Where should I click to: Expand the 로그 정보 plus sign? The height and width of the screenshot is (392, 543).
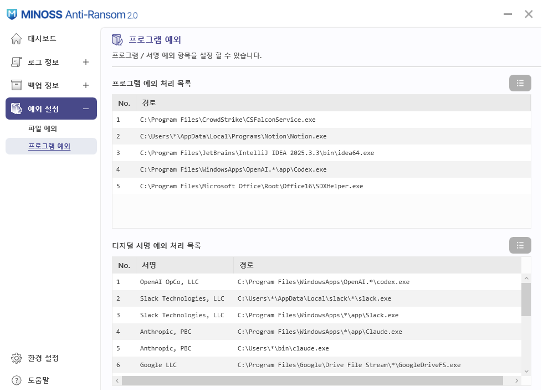point(86,62)
